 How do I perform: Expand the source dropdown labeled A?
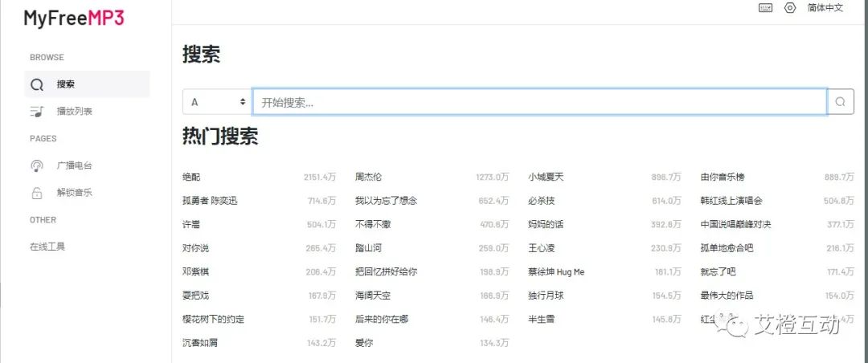[218, 102]
